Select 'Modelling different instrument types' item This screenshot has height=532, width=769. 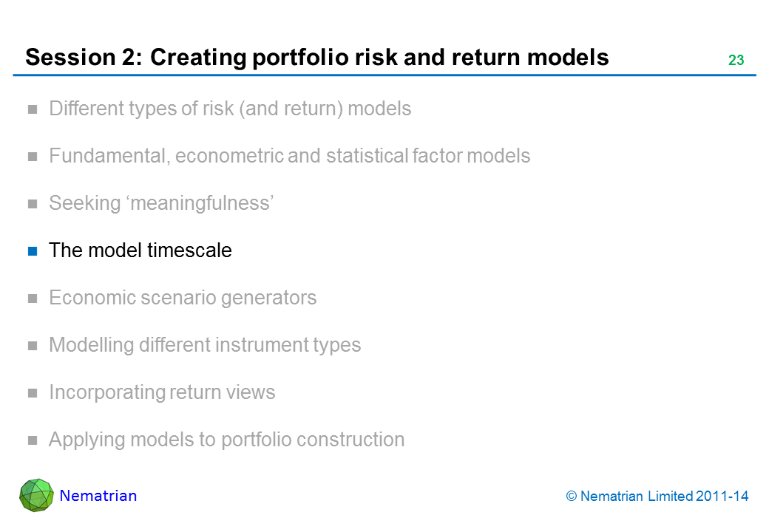point(205,345)
